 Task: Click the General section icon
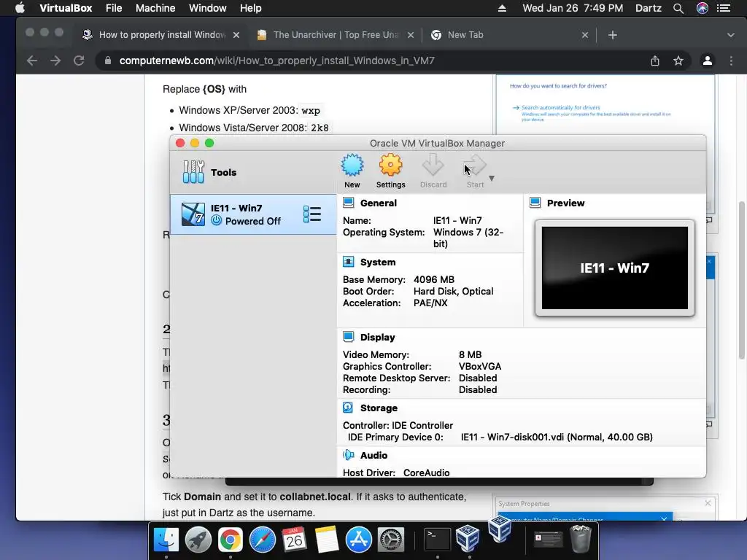[348, 203]
